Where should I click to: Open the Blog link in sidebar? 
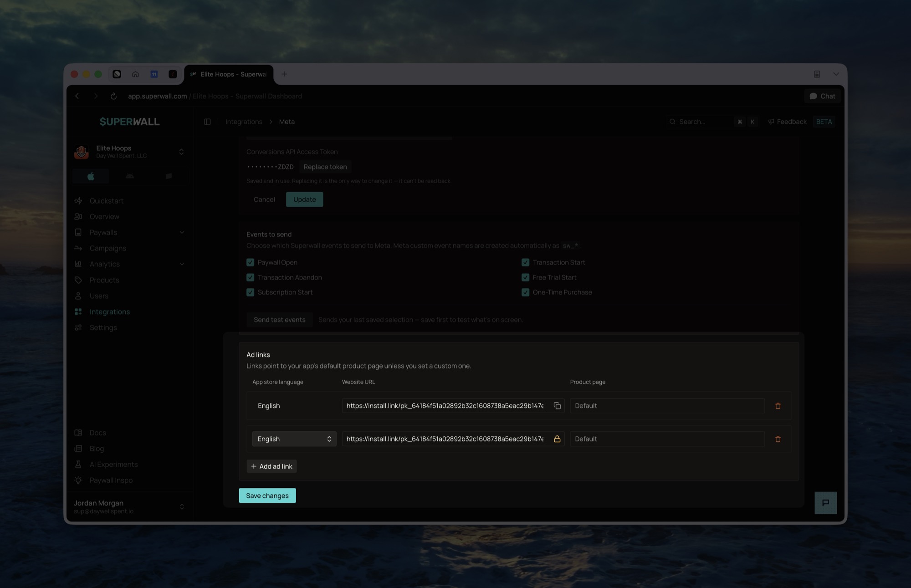[97, 449]
